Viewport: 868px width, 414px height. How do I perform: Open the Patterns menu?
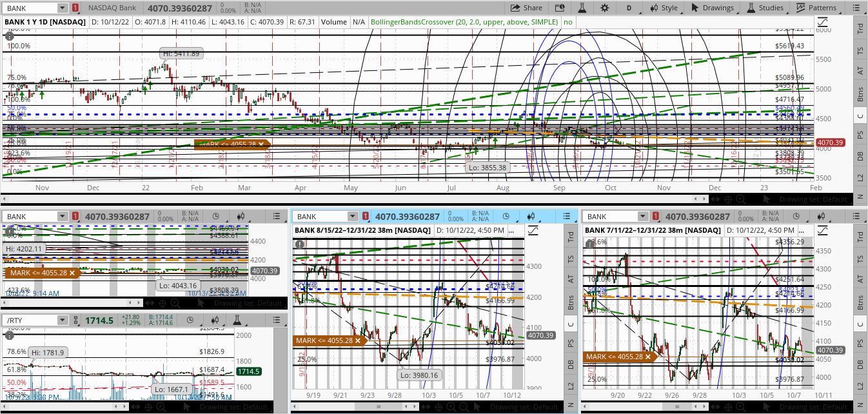[x=817, y=8]
